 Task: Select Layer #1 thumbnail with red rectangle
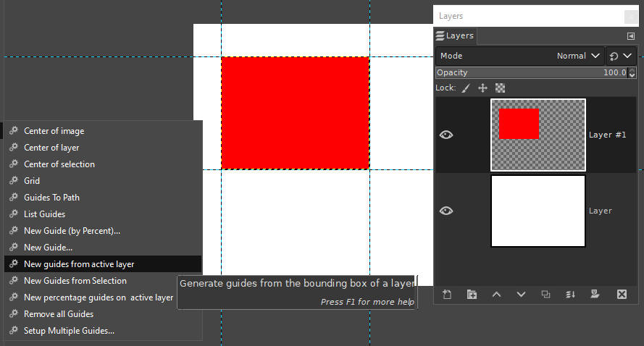(x=538, y=135)
